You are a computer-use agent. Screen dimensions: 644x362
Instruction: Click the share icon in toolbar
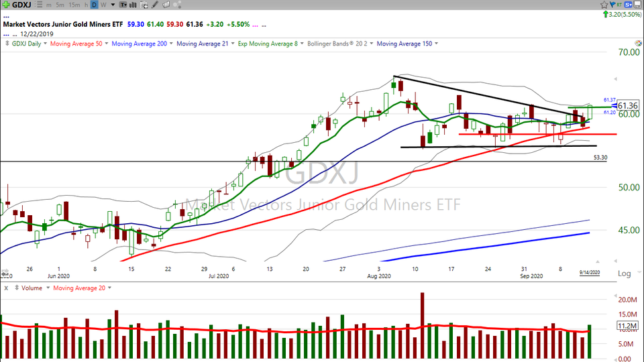[177, 5]
